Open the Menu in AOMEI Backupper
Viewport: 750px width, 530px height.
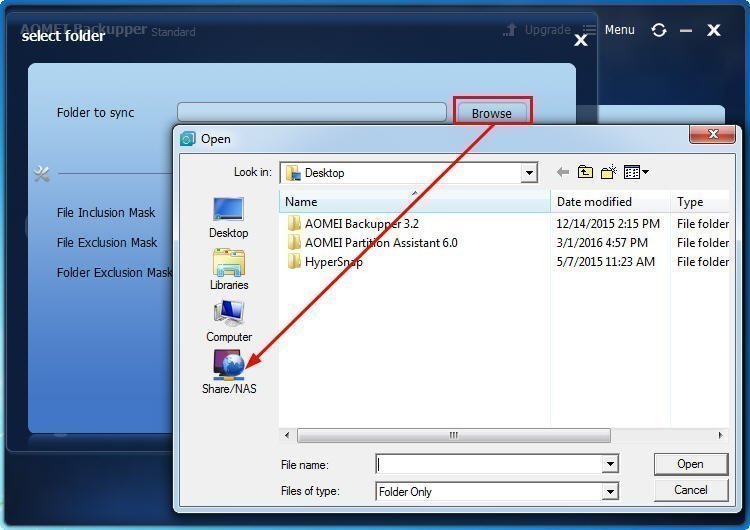(x=619, y=30)
